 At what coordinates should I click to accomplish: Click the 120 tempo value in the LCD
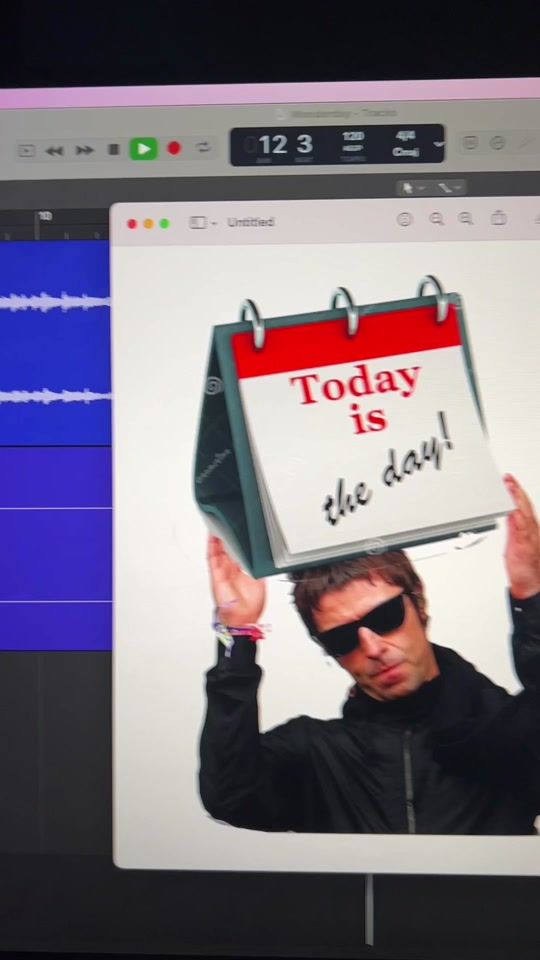point(353,136)
